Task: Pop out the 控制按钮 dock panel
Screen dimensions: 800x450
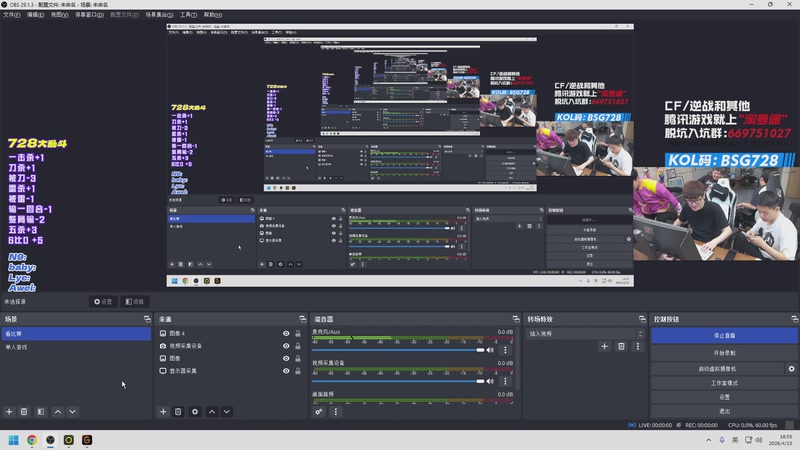Action: click(x=794, y=319)
